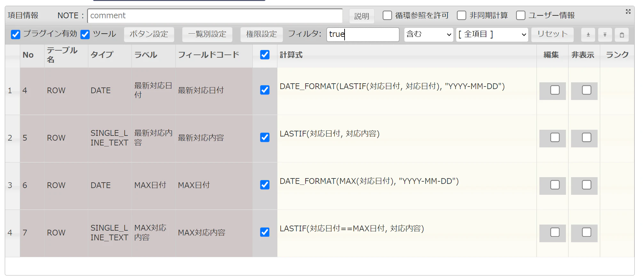Tick the ユーザー情報 checkbox

pos(521,15)
